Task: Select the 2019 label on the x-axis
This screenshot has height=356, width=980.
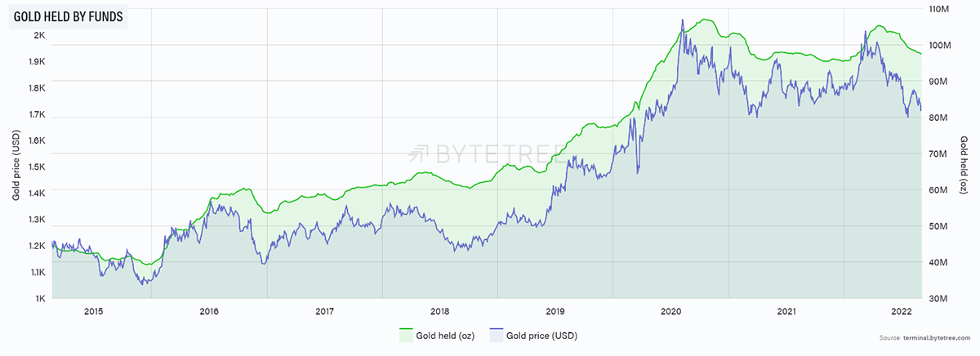Action: [555, 312]
